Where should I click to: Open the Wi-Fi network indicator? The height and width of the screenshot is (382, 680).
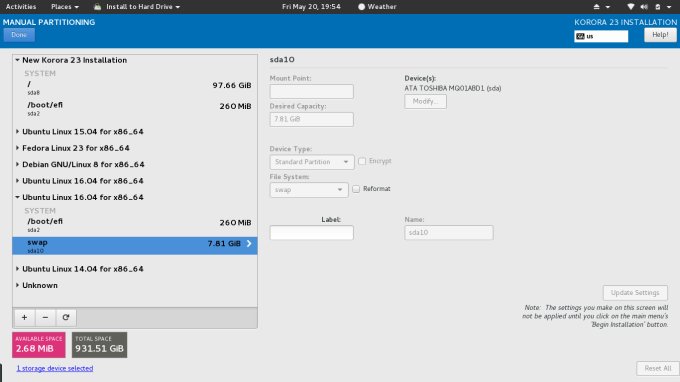pos(631,7)
